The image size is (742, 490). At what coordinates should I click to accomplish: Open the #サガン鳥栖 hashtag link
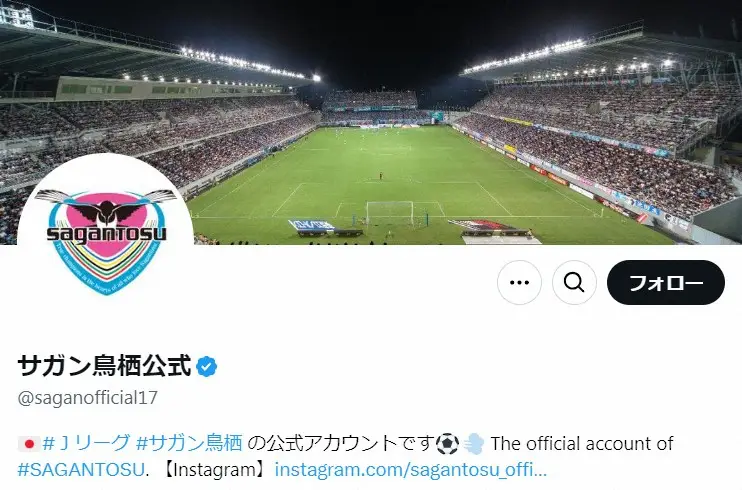pos(189,444)
